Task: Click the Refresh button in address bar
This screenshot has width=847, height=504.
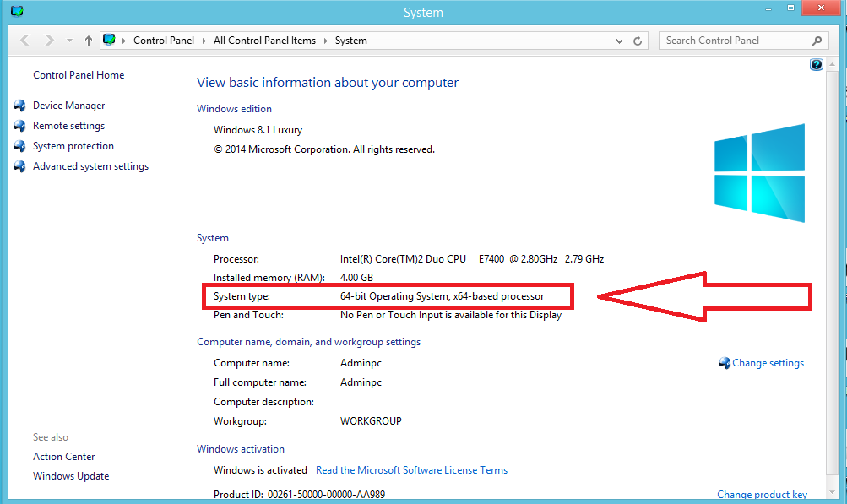Action: [x=639, y=41]
